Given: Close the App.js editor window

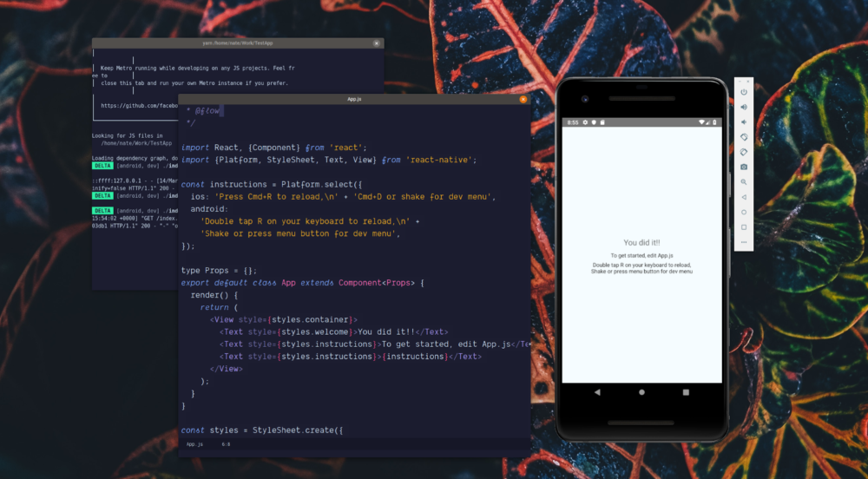Looking at the screenshot, I should [x=523, y=99].
